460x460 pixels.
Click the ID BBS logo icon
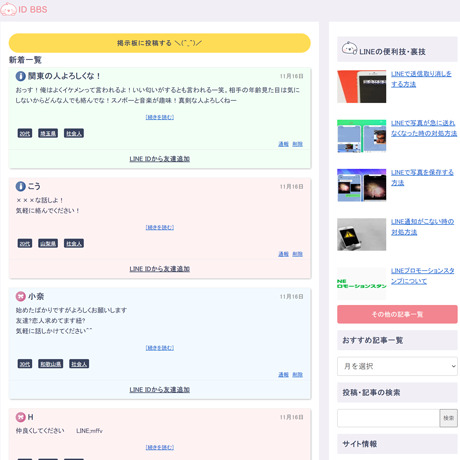click(8, 9)
